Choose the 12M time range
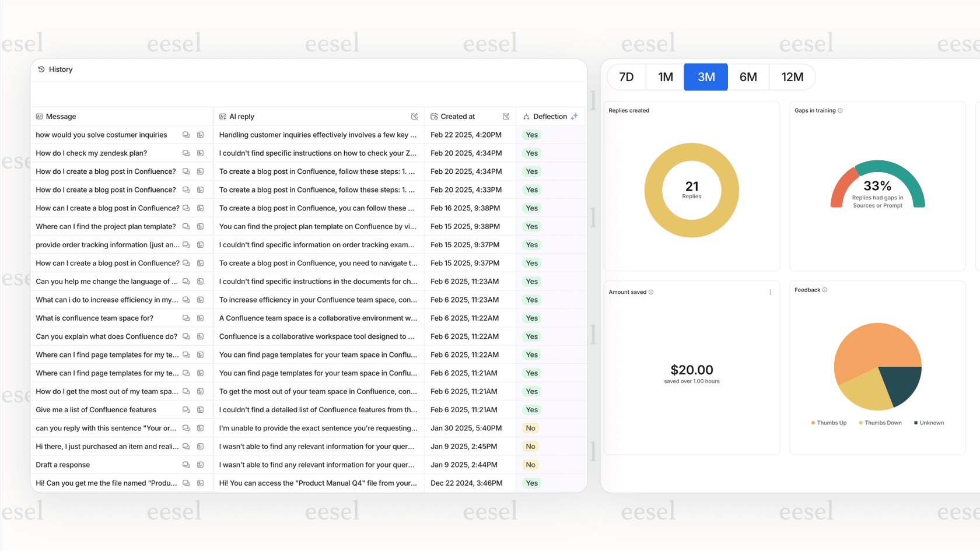This screenshot has width=980, height=551. (792, 77)
